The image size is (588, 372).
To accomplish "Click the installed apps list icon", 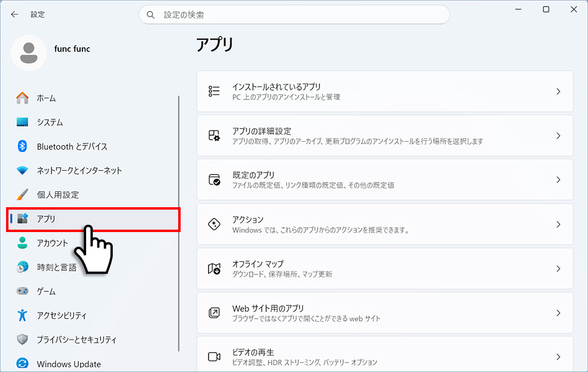I will point(214,91).
